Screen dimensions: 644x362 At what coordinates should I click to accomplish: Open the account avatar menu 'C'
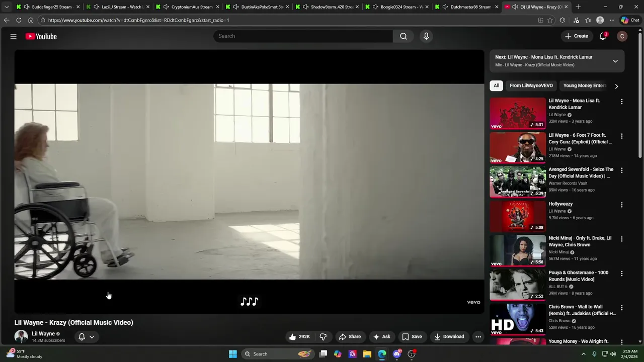pos(622,36)
